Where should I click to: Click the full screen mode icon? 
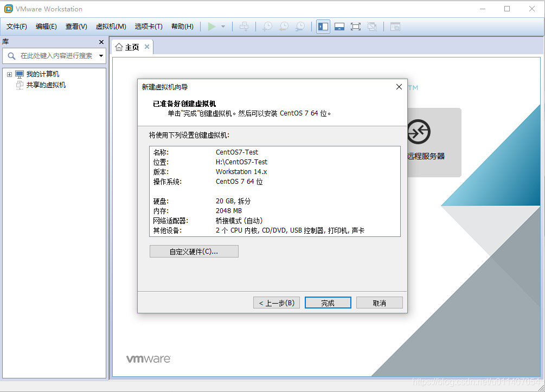[x=356, y=27]
